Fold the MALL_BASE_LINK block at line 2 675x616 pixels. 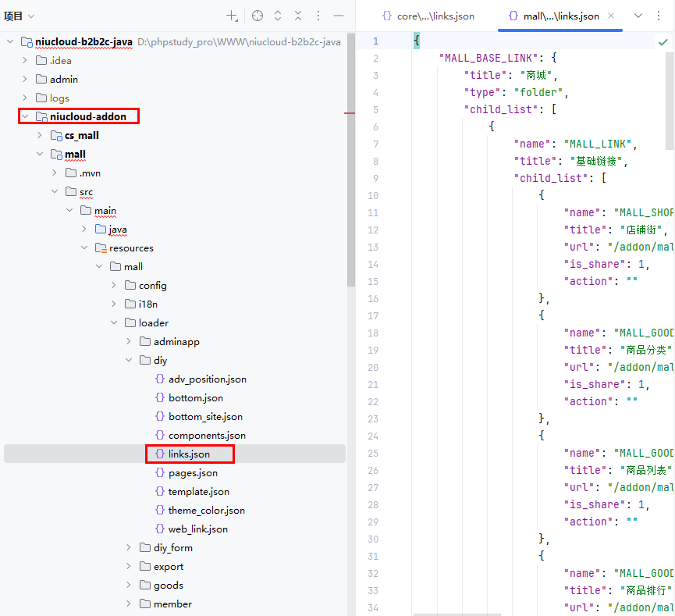[x=406, y=58]
